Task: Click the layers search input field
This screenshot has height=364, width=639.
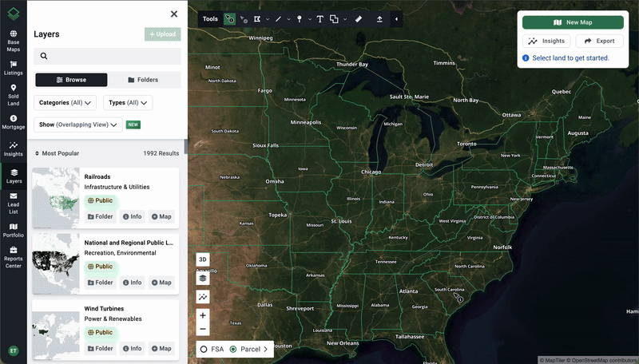Action: pyautogui.click(x=108, y=57)
